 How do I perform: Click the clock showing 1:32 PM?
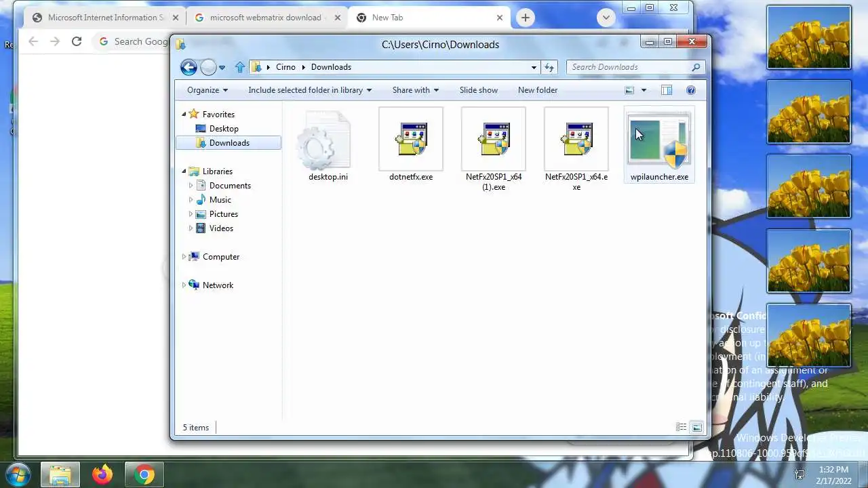tap(833, 470)
